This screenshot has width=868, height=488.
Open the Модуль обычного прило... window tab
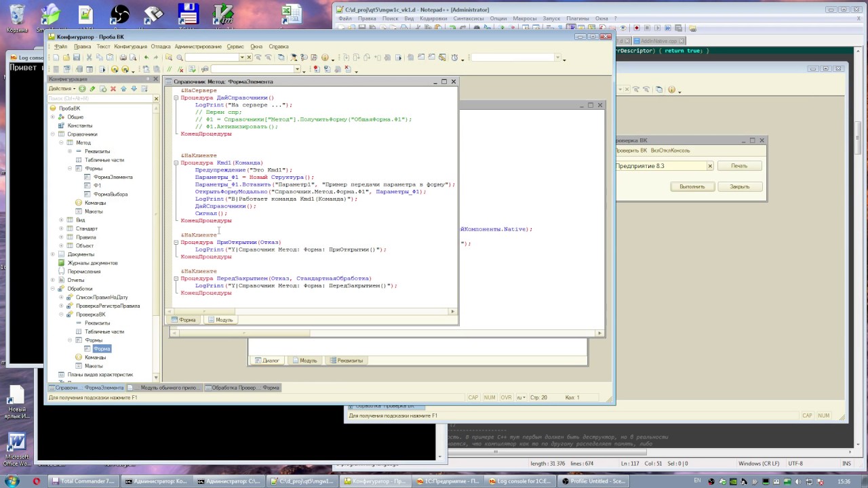[165, 388]
